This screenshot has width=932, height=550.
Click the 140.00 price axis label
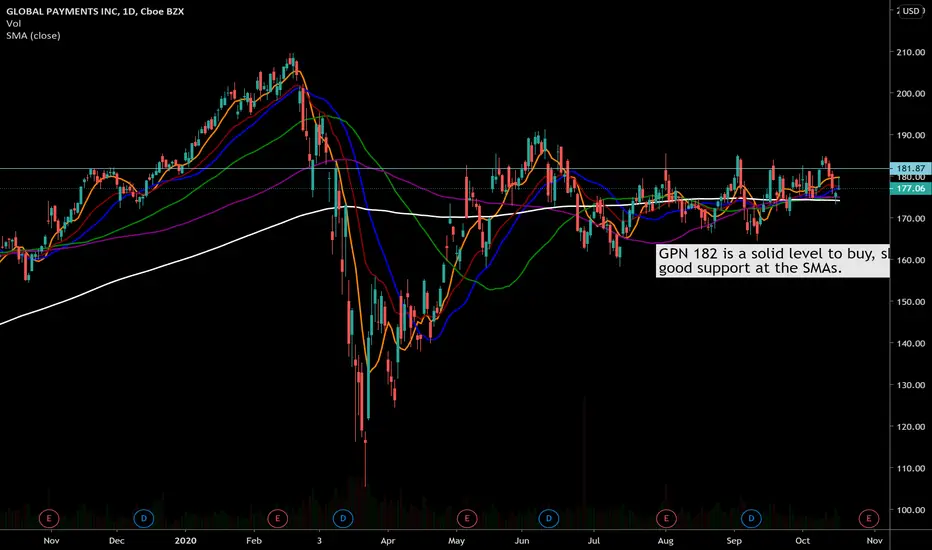(x=911, y=343)
